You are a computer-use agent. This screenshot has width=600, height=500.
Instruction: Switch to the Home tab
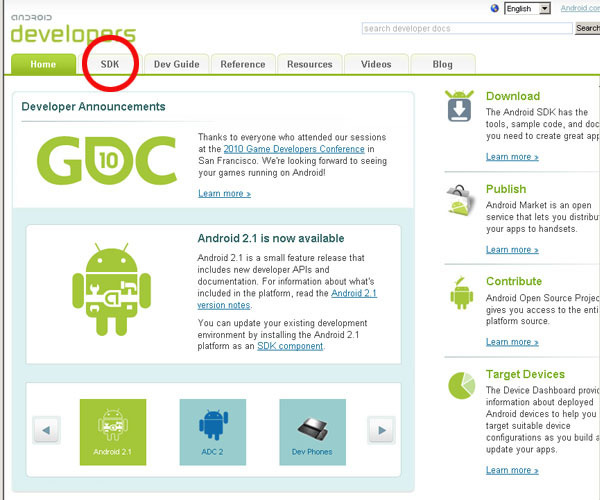(x=43, y=64)
